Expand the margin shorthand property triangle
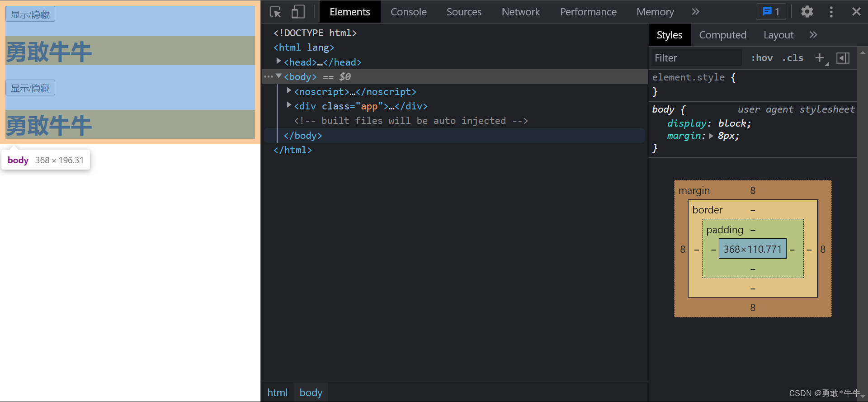Screen dimensions: 868x402 tap(711, 136)
